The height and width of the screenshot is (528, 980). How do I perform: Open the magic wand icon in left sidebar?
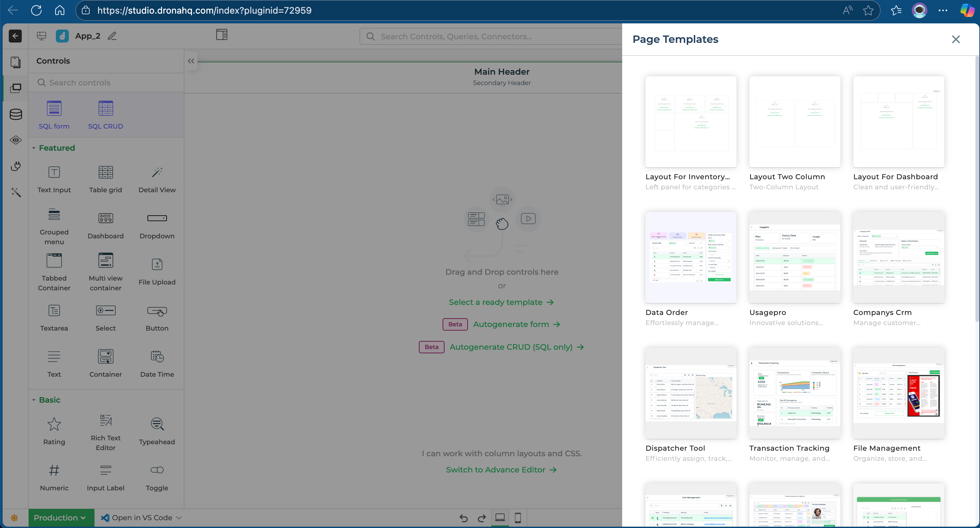16,192
